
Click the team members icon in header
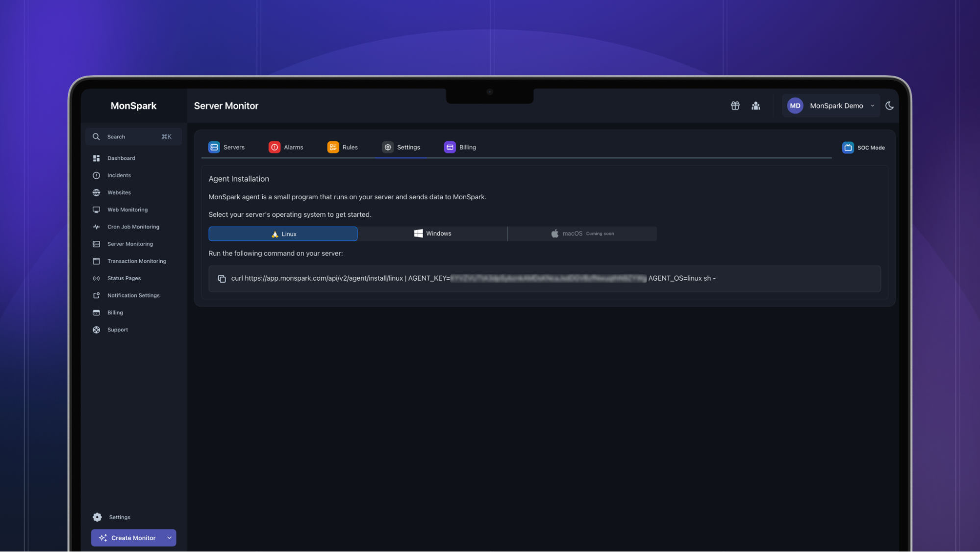[x=755, y=106]
